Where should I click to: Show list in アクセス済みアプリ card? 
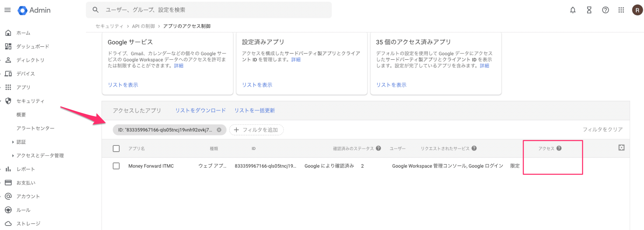pos(391,85)
